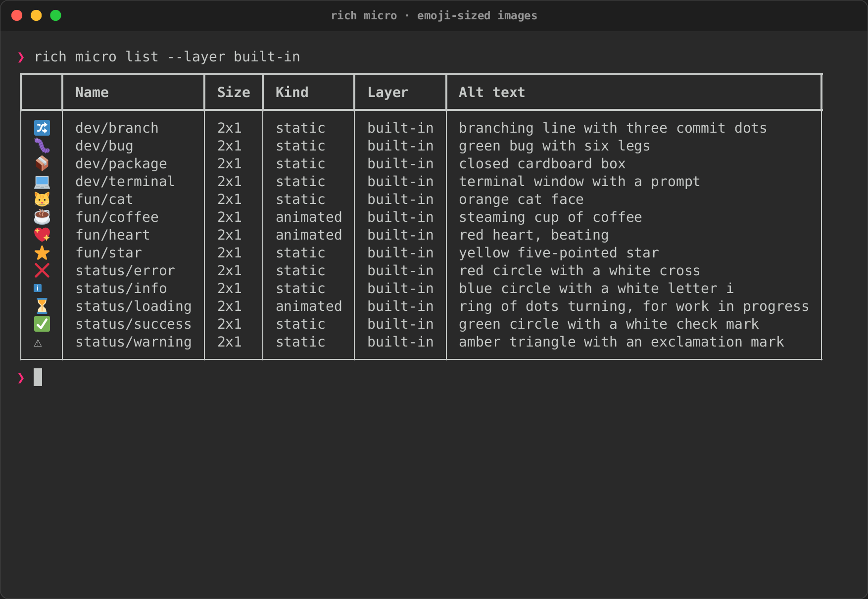The width and height of the screenshot is (868, 599).
Task: Click the dev/bug worm icon
Action: coord(42,146)
